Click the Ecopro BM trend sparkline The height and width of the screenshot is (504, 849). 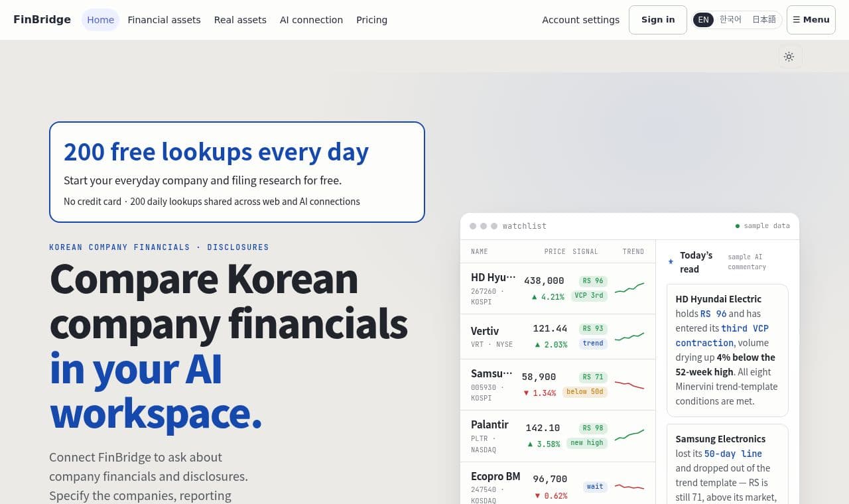click(629, 487)
